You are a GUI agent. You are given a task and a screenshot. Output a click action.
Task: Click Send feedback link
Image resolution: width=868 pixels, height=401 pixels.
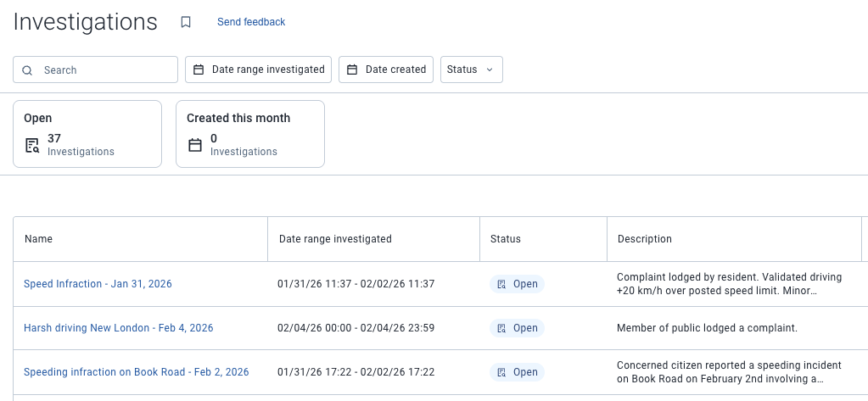pyautogui.click(x=251, y=22)
